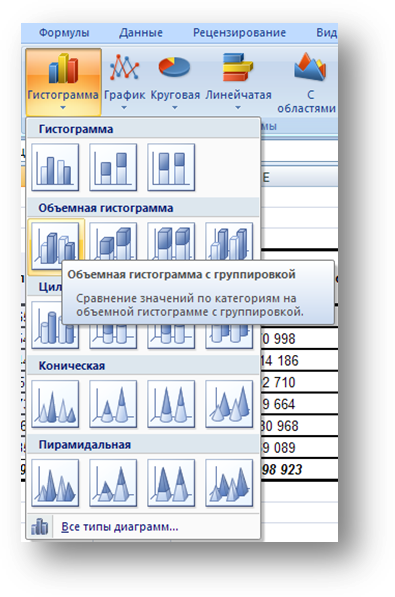Select cell containing 30 968
This screenshot has width=395, height=597.
coord(299,426)
